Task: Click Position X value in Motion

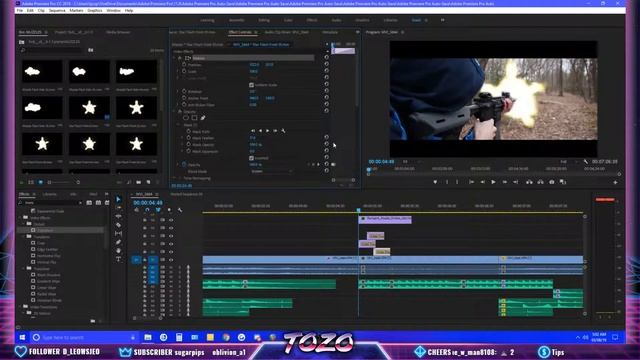Action: [x=254, y=64]
